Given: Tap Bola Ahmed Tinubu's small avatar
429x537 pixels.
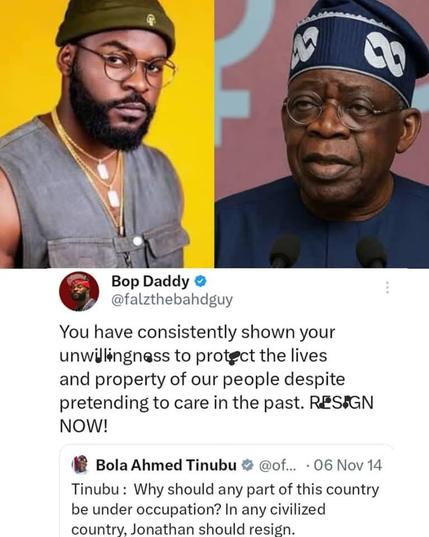Looking at the screenshot, I should pos(80,465).
